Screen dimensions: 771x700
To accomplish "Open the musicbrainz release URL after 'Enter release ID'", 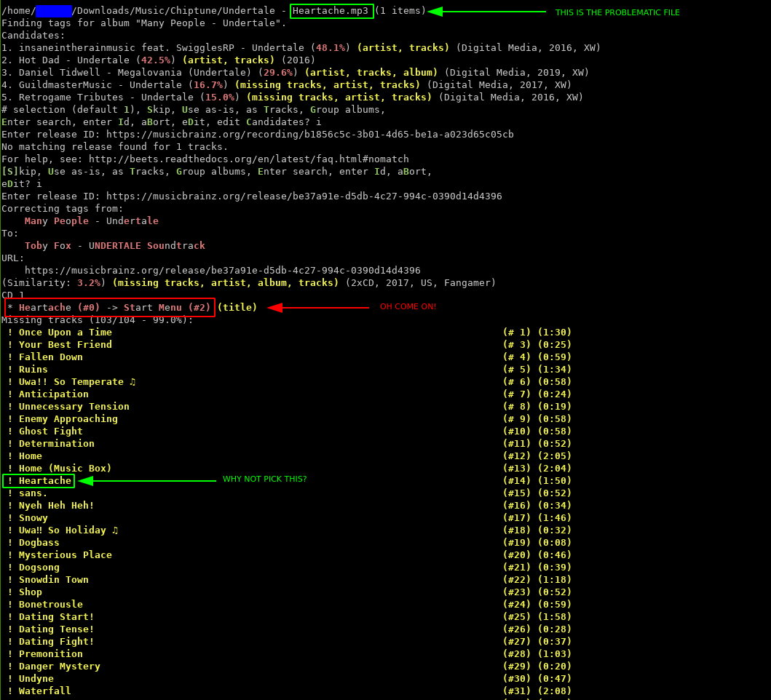I will pos(304,196).
